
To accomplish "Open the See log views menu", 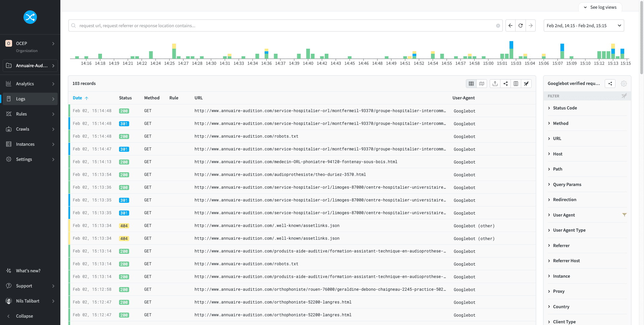I will click(600, 7).
